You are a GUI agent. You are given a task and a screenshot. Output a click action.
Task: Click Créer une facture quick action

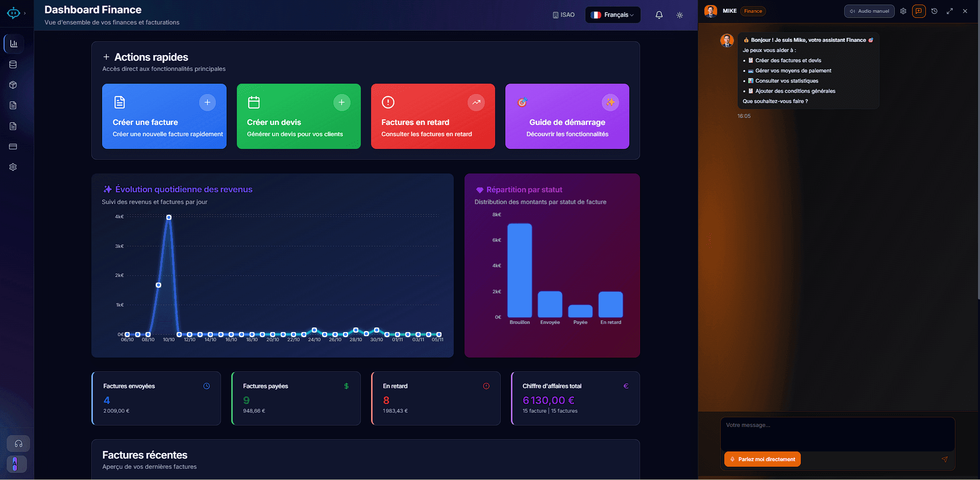[x=164, y=116]
